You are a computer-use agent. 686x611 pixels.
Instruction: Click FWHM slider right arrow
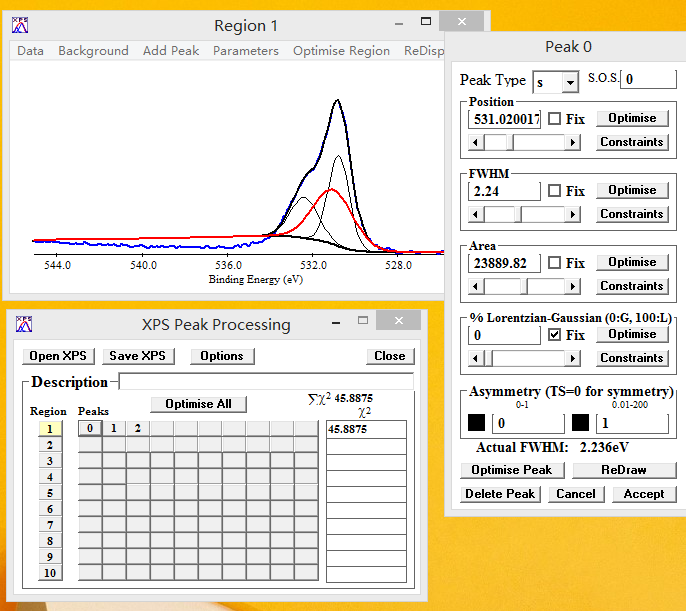[x=572, y=214]
